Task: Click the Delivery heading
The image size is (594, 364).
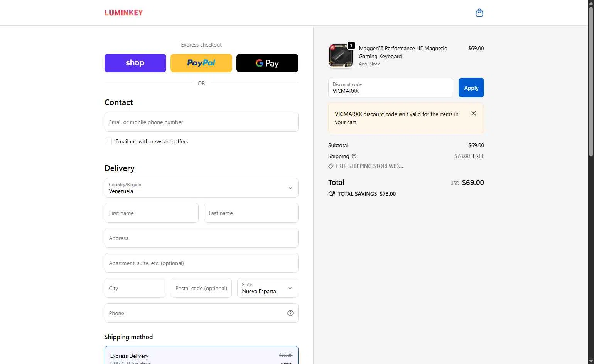Action: coord(120,168)
